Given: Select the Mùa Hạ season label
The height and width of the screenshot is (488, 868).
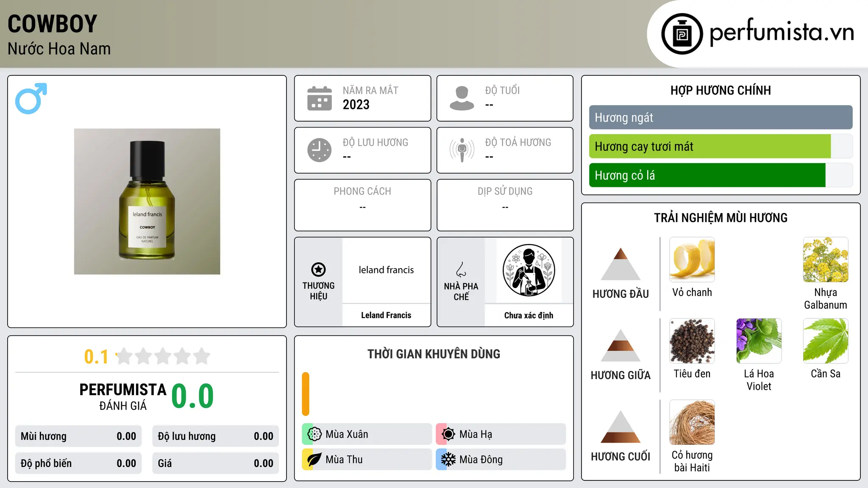Looking at the screenshot, I should click(476, 434).
